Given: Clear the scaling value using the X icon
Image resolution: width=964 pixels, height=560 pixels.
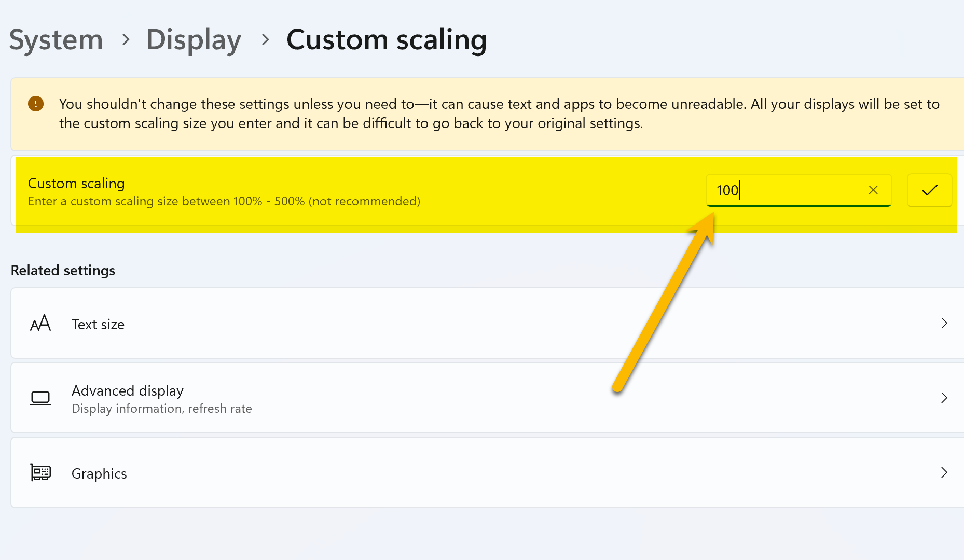Looking at the screenshot, I should [873, 190].
